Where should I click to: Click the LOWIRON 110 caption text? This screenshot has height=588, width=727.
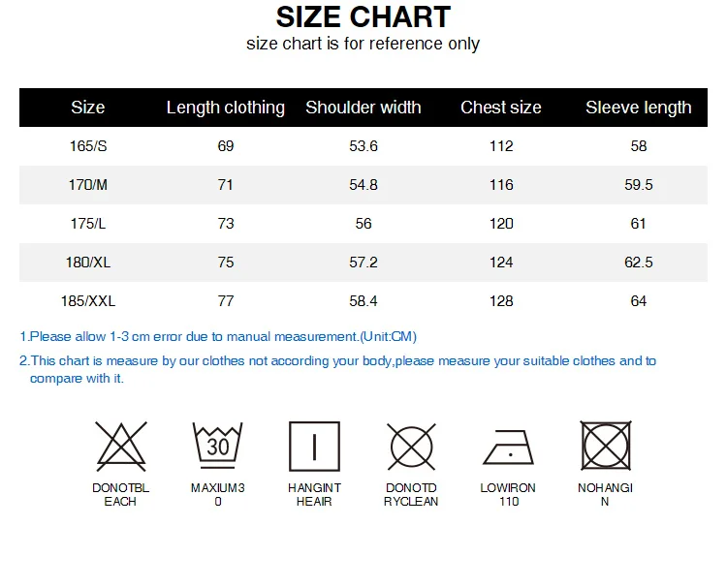508,494
